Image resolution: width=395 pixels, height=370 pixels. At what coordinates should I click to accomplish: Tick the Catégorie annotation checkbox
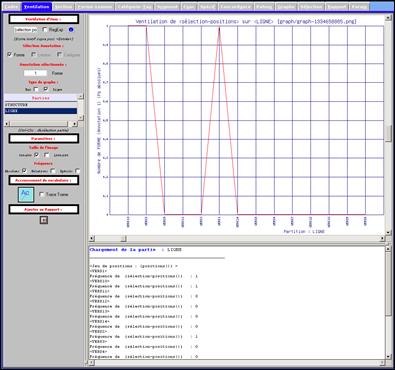(x=60, y=54)
